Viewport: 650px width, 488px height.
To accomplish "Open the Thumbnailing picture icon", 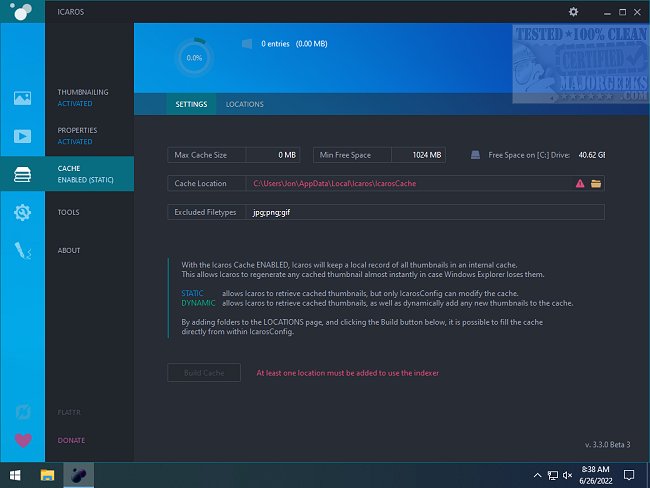I will pos(22,98).
